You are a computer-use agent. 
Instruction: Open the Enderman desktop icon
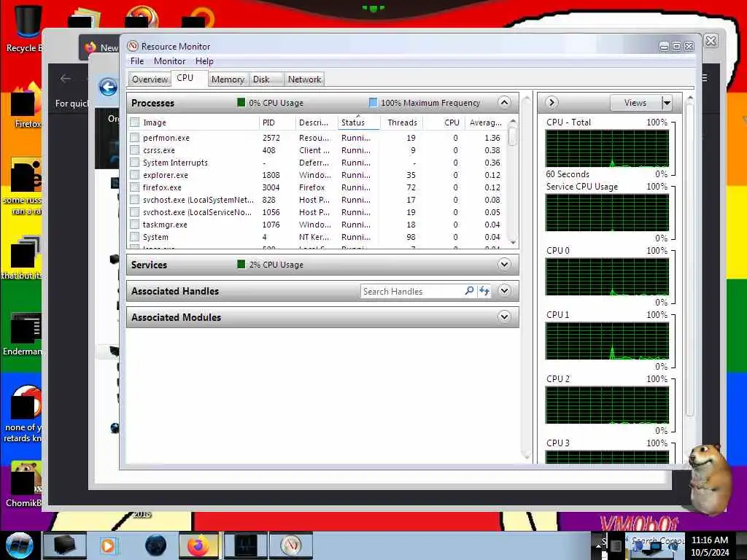(x=23, y=334)
